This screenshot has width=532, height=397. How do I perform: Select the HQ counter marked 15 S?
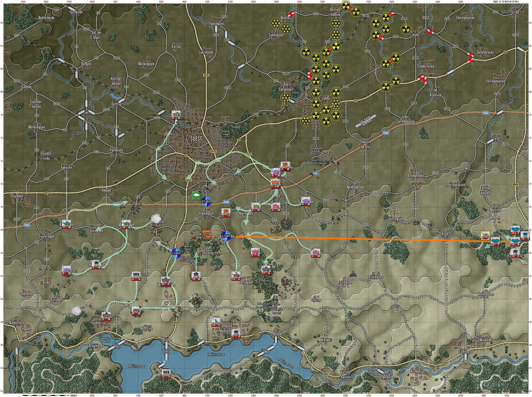pos(525,236)
